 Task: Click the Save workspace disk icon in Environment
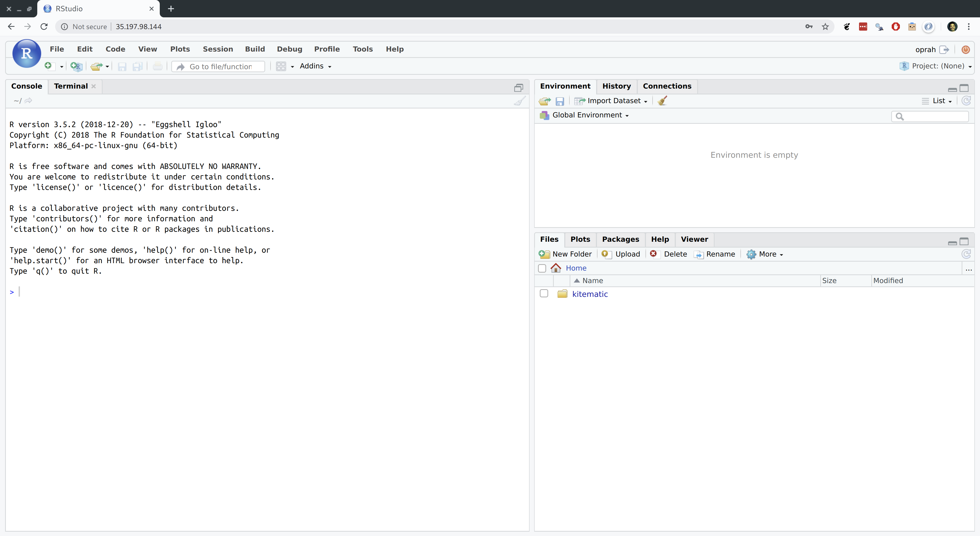coord(560,101)
